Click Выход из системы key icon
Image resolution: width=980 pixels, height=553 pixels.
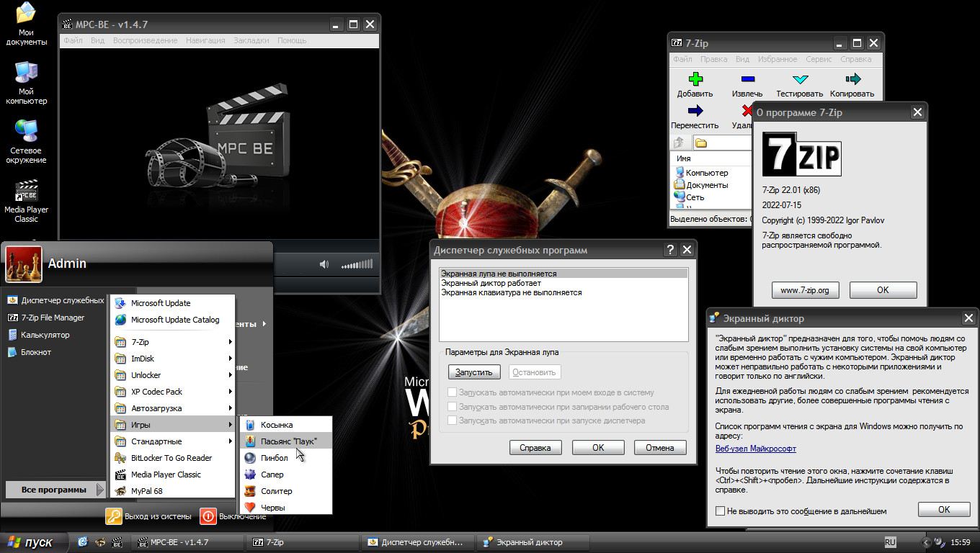tap(114, 516)
